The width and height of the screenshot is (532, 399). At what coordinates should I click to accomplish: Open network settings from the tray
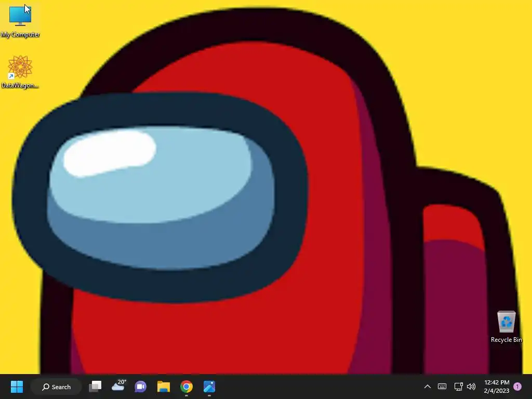click(x=458, y=387)
